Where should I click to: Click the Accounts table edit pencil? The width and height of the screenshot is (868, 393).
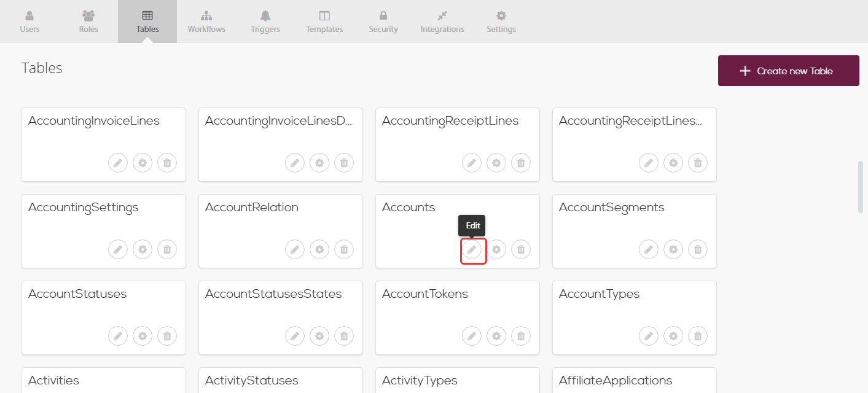[472, 249]
